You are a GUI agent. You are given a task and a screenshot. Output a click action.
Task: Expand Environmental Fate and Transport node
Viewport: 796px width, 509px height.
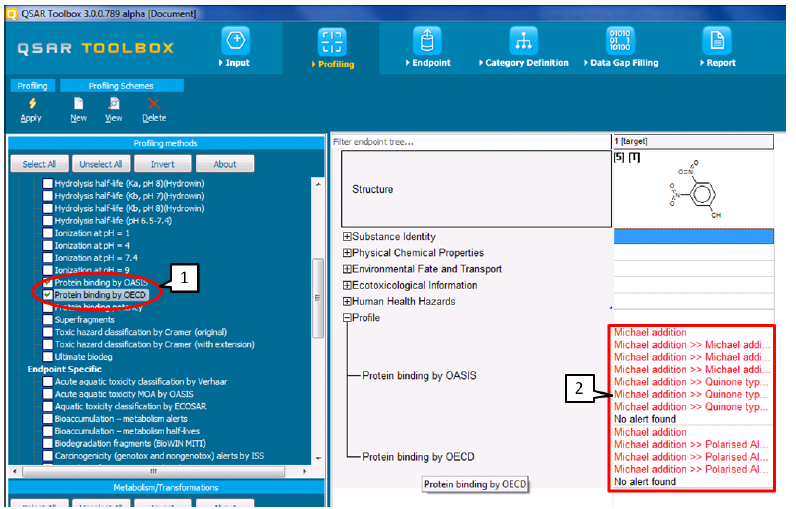[347, 269]
